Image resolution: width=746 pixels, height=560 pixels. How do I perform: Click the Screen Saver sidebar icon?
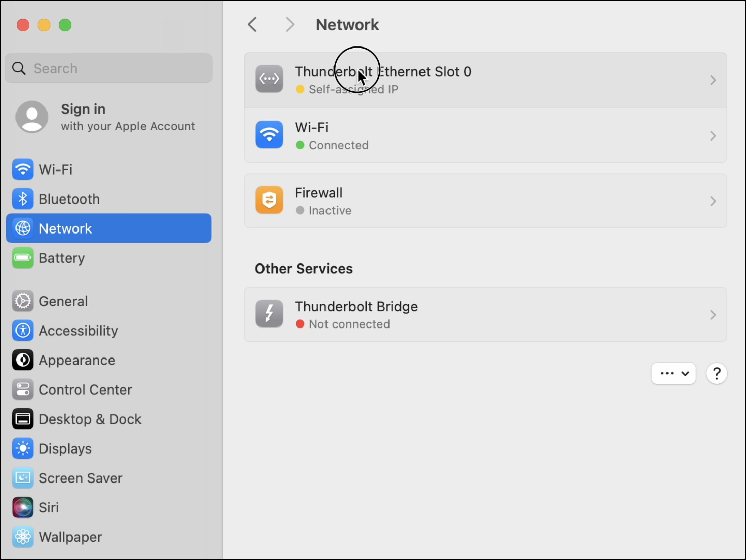pyautogui.click(x=23, y=478)
